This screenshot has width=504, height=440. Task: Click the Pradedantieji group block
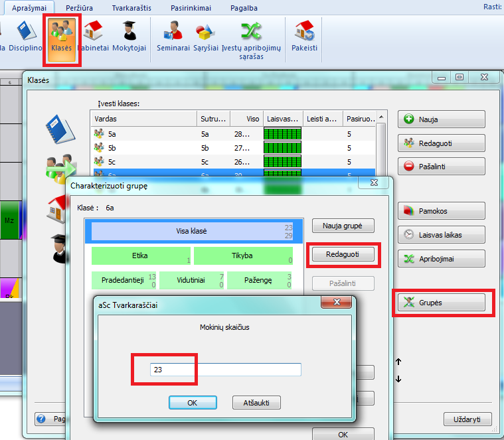pyautogui.click(x=124, y=280)
